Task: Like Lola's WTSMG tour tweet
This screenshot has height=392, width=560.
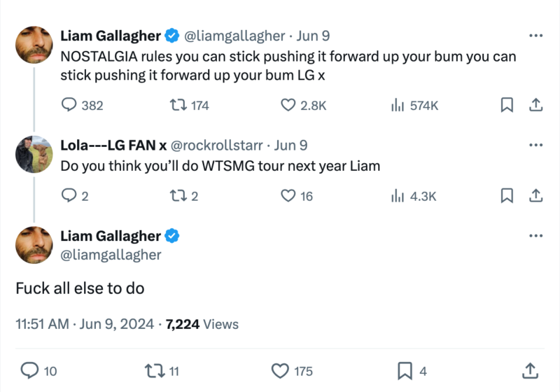Action: (288, 196)
